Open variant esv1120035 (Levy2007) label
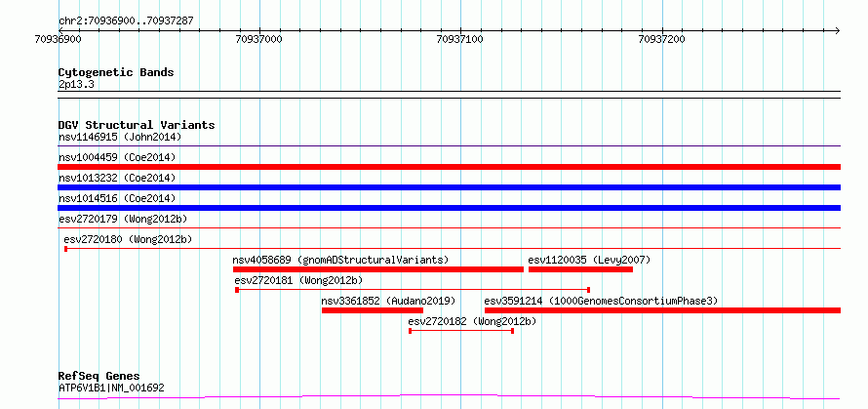The width and height of the screenshot is (868, 409). click(x=589, y=260)
